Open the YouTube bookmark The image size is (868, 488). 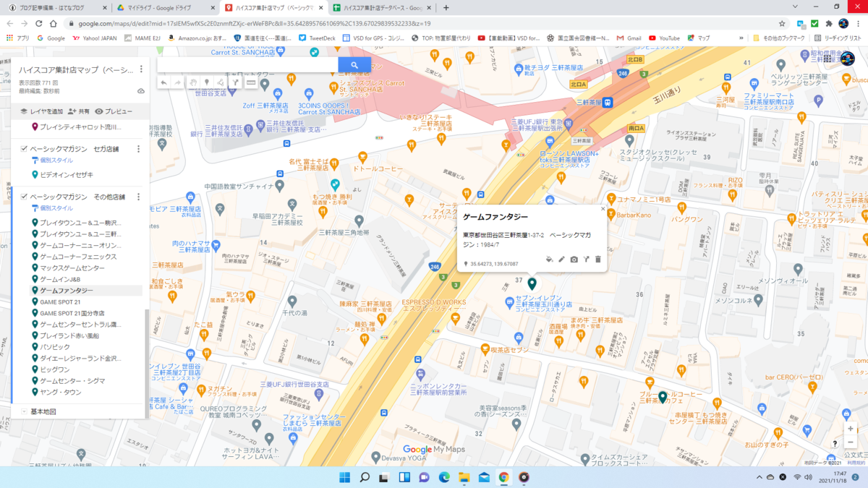664,38
